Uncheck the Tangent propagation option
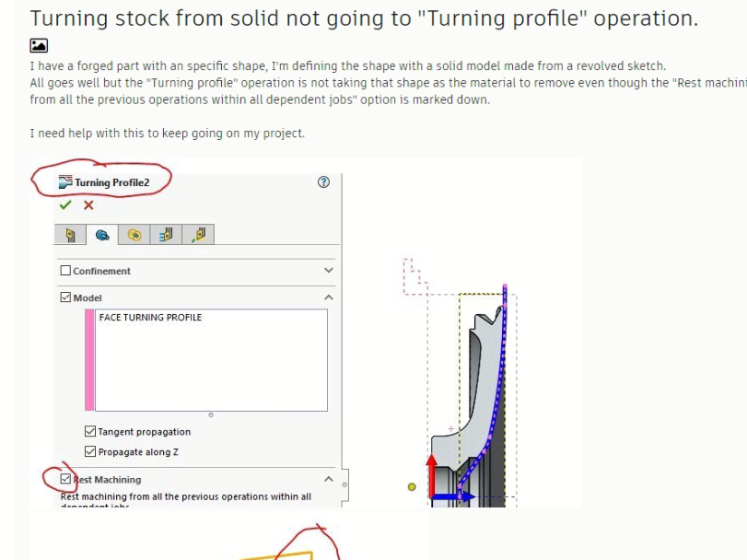The width and height of the screenshot is (747, 560). pyautogui.click(x=89, y=431)
